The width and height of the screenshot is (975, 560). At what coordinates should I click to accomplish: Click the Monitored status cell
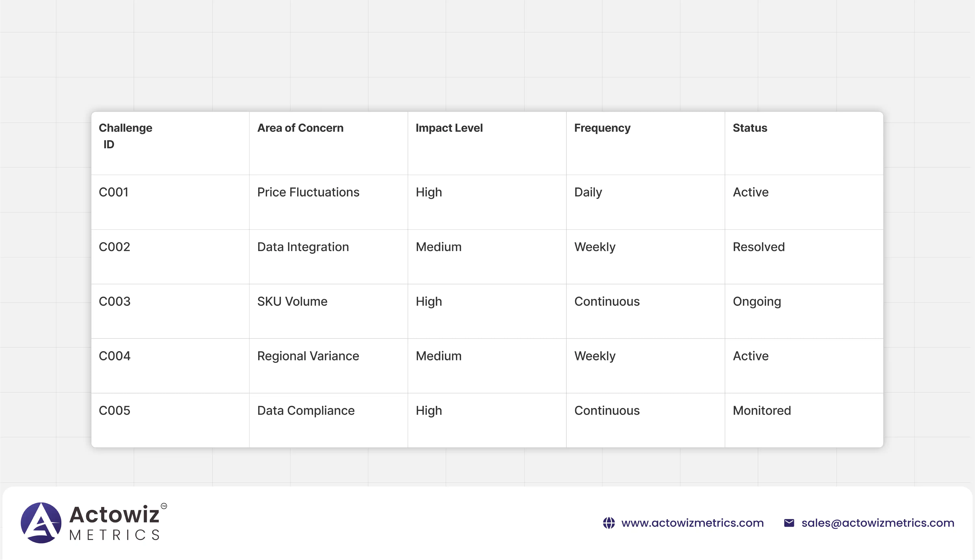tap(761, 411)
